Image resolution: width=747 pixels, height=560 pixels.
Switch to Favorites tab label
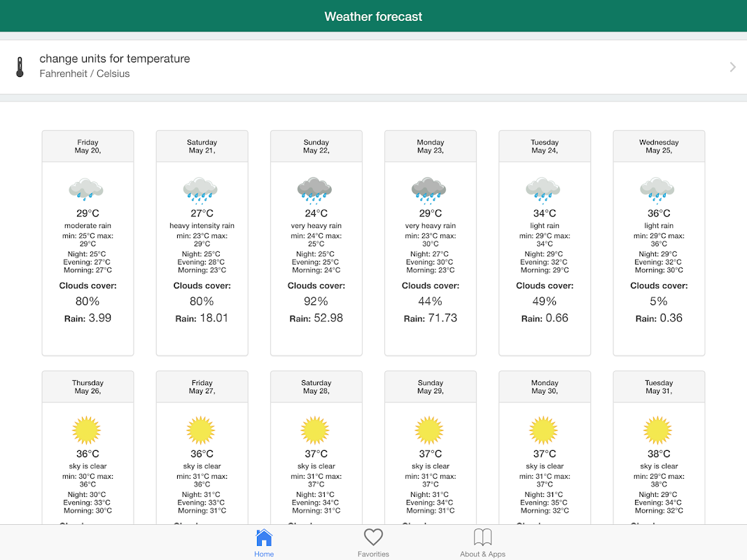373,554
